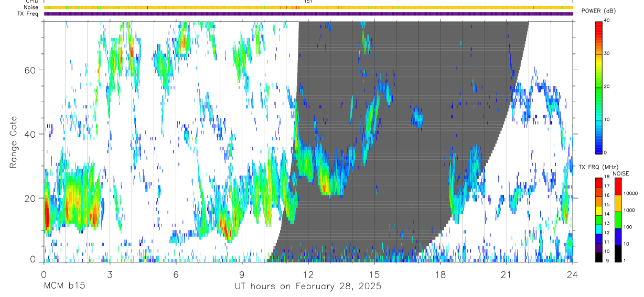The width and height of the screenshot is (644, 297).
Task: Click the '30' tick on the power scale
Action: click(607, 53)
